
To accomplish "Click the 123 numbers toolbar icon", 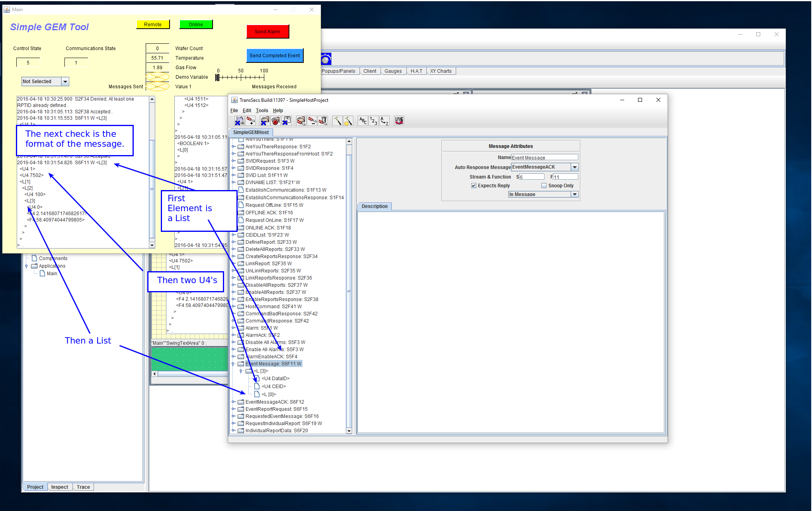I will (373, 121).
